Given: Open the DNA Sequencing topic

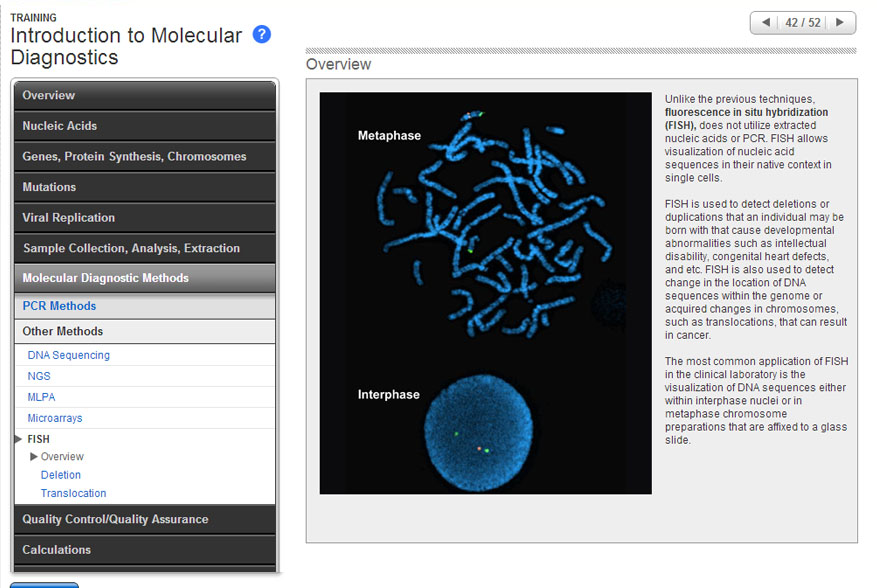Looking at the screenshot, I should pyautogui.click(x=69, y=355).
